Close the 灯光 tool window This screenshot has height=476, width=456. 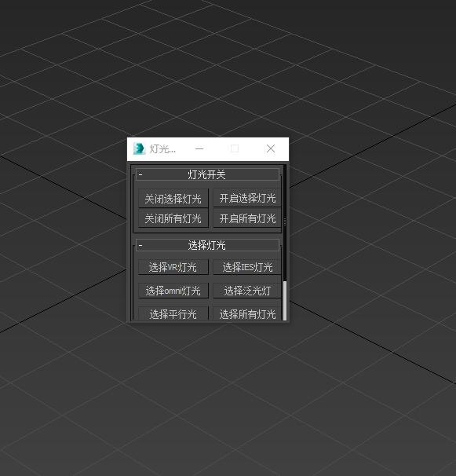point(271,148)
